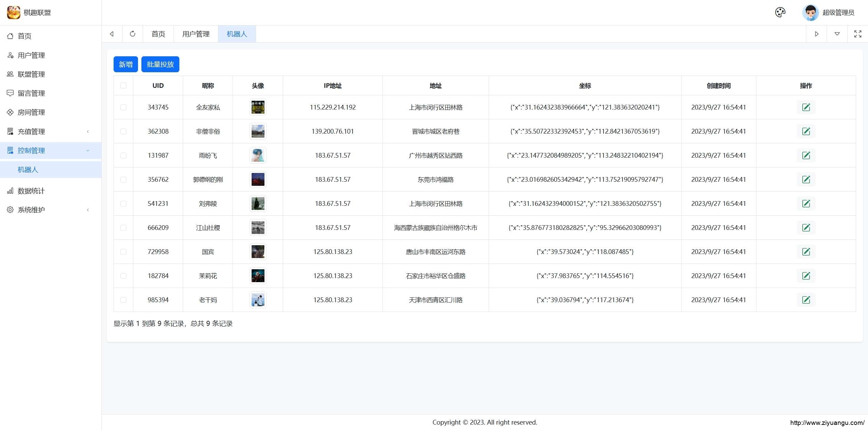Click the 新增 button
The width and height of the screenshot is (868, 430).
click(125, 64)
